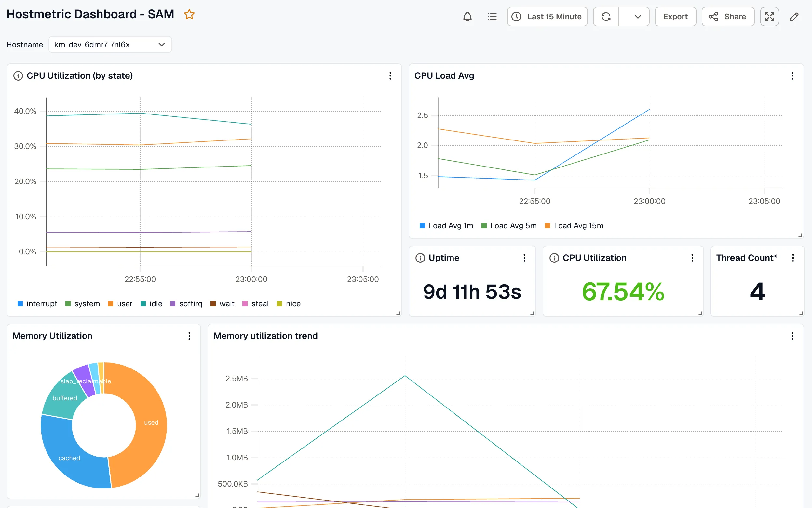This screenshot has height=508, width=812.
Task: Select the cached slice of memory donut
Action: point(69,458)
